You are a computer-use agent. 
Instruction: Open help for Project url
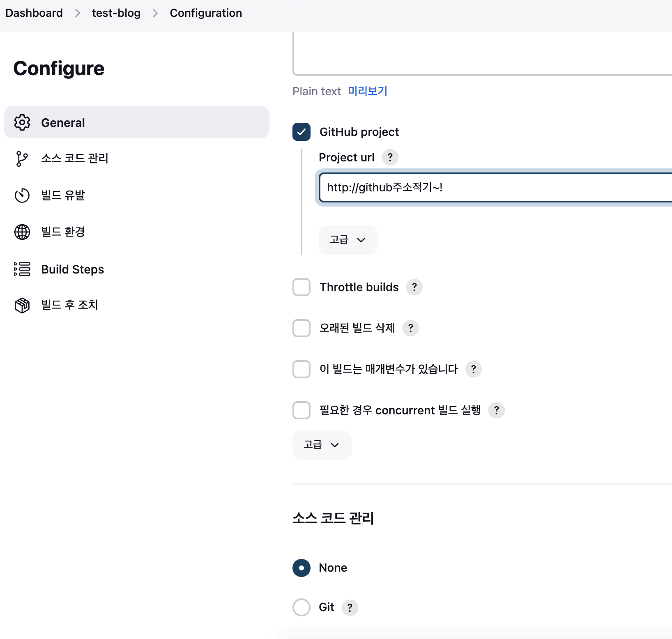pos(390,157)
